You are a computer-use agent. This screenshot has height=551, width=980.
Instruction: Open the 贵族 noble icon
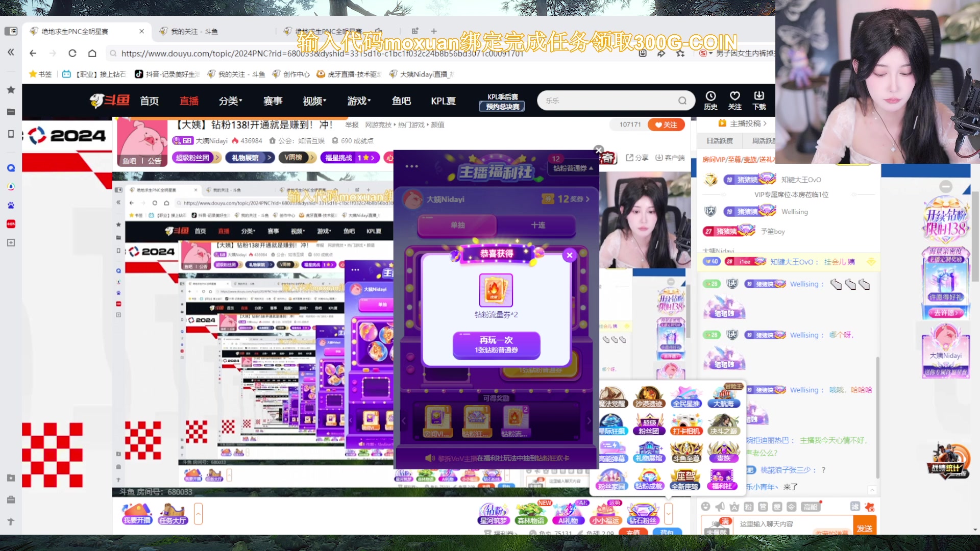click(x=723, y=452)
